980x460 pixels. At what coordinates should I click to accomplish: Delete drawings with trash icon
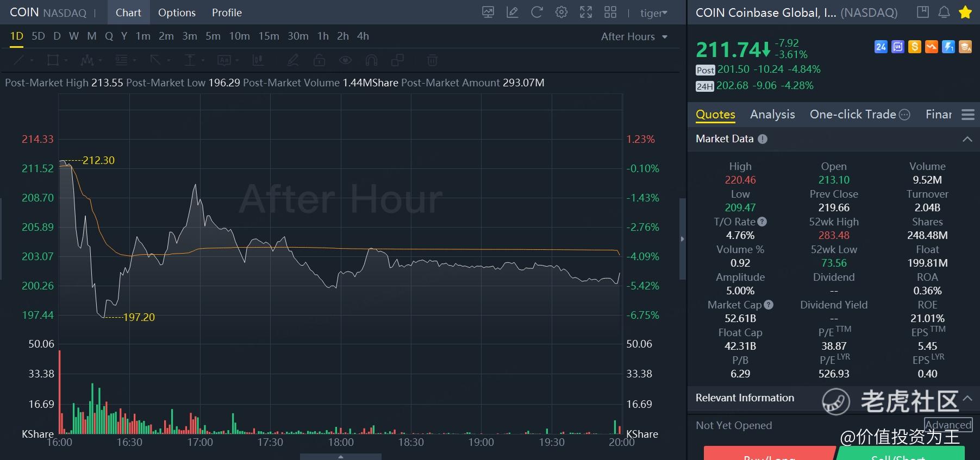[432, 60]
